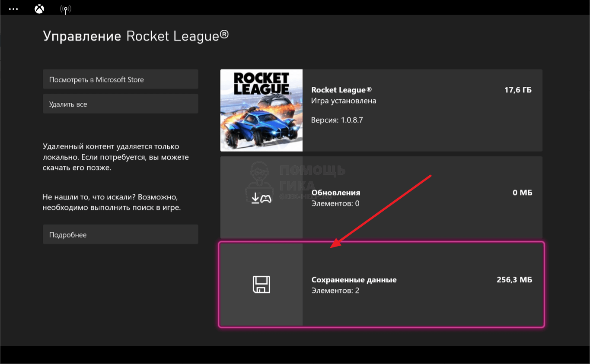Click the Элементов: 2 label

click(335, 291)
